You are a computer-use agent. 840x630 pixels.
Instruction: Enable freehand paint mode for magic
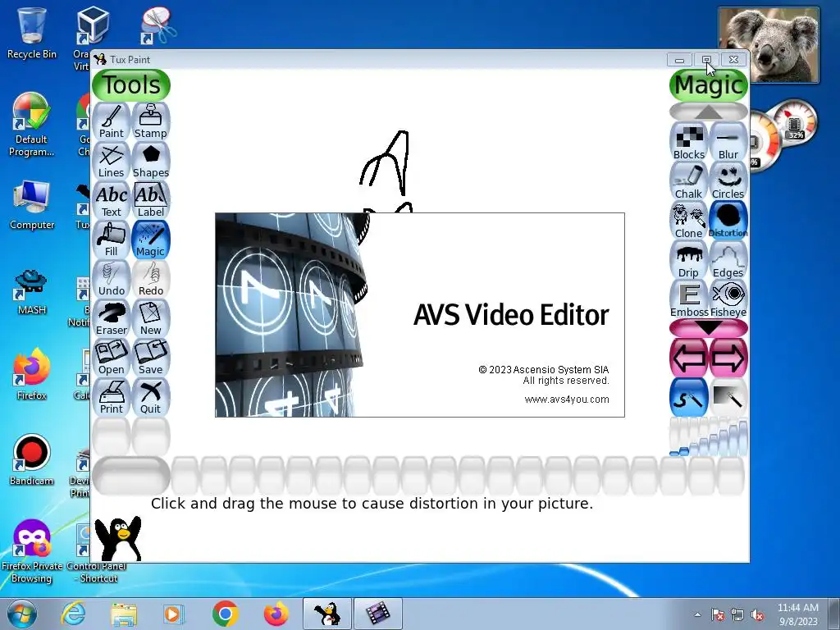689,397
